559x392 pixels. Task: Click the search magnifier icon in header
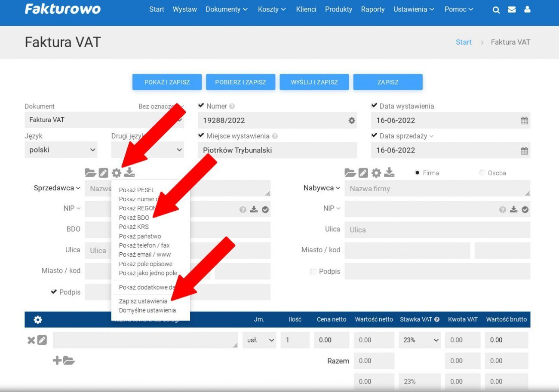(496, 10)
